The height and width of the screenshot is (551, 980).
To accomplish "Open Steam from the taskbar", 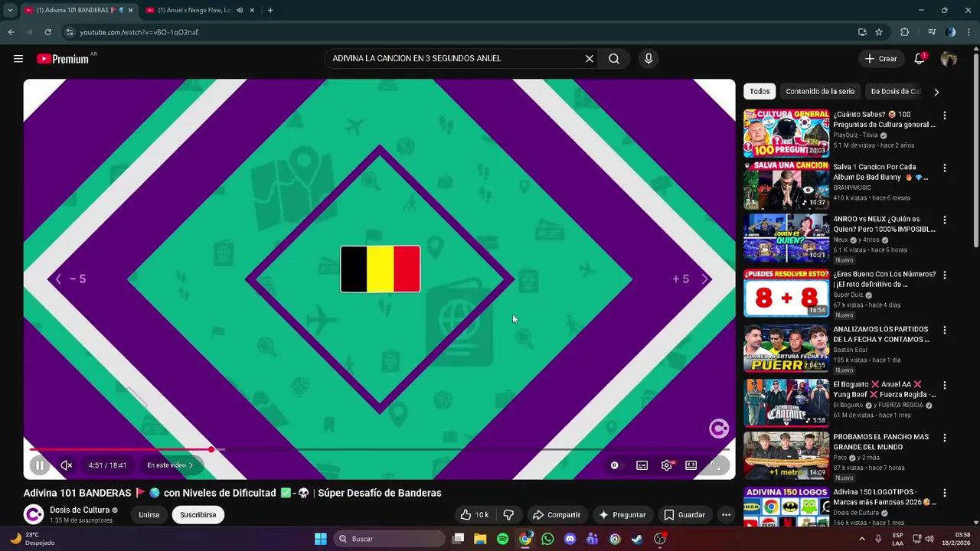I will coord(637,539).
